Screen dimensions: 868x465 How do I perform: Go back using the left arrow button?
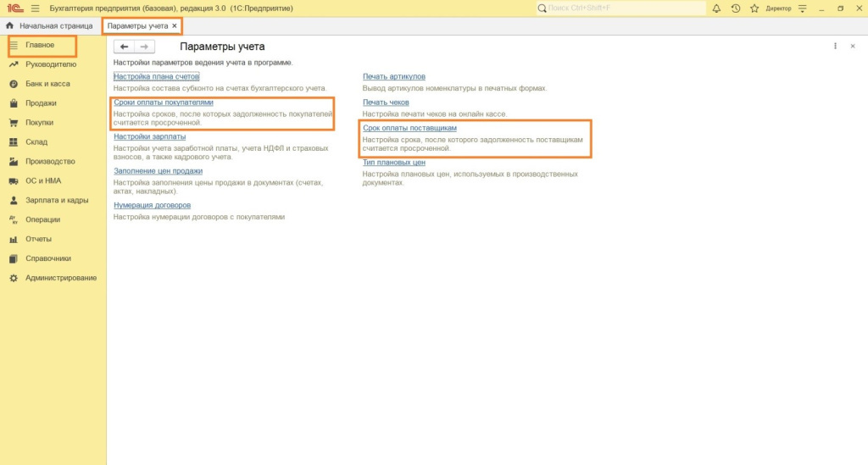pyautogui.click(x=125, y=47)
